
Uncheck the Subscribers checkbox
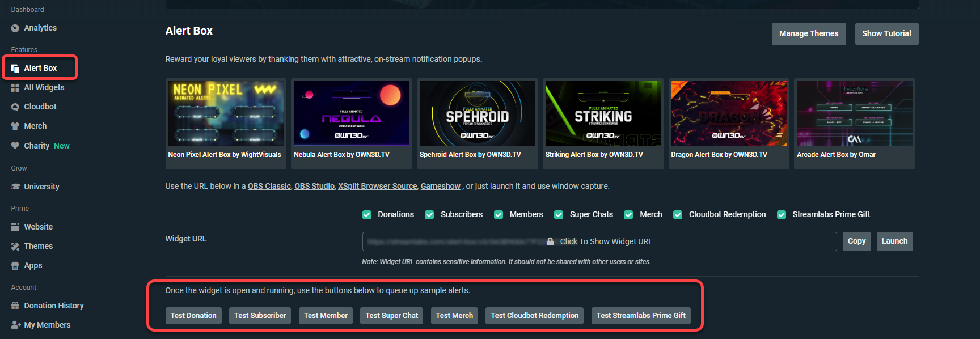tap(429, 215)
